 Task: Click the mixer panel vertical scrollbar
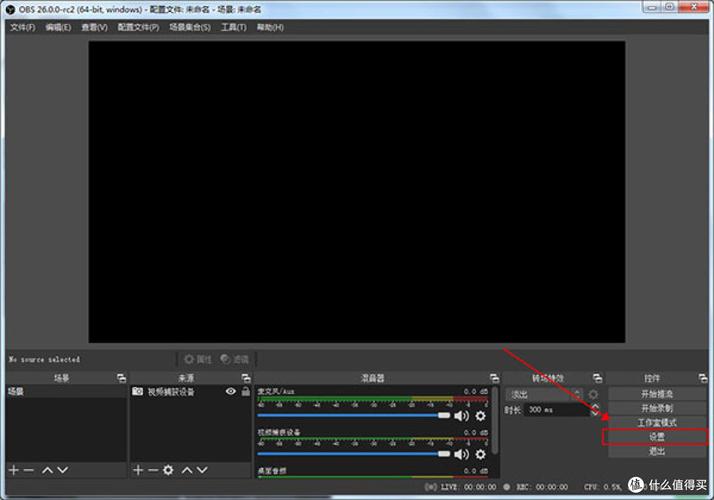click(x=495, y=420)
